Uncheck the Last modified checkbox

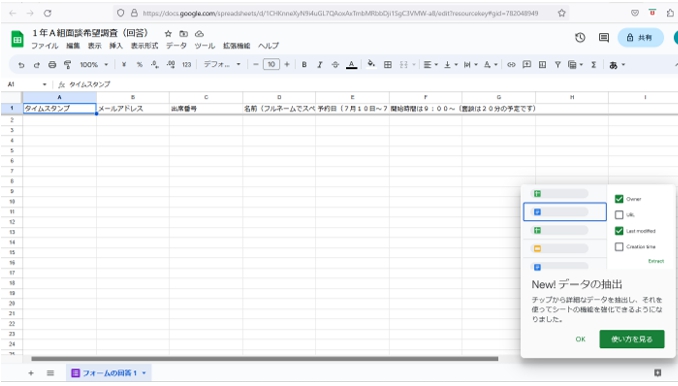click(619, 231)
